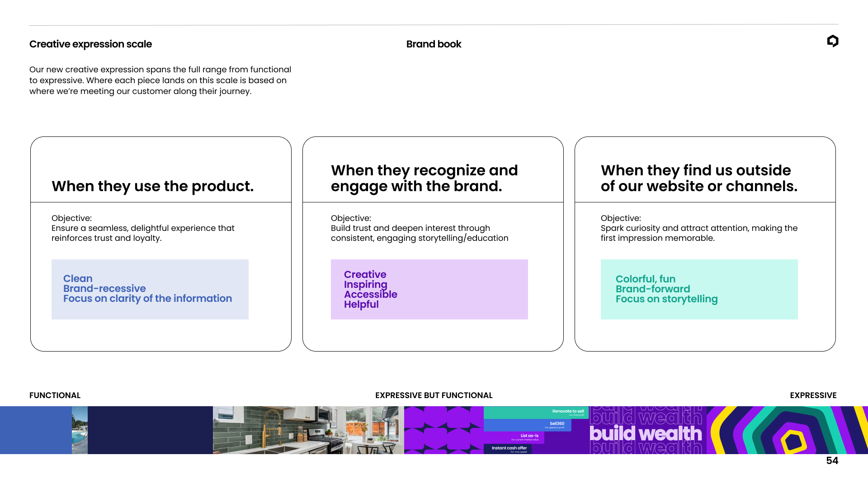Click the 'EXPRESSIVE BUT FUNCTIONAL' scale label

pos(434,395)
